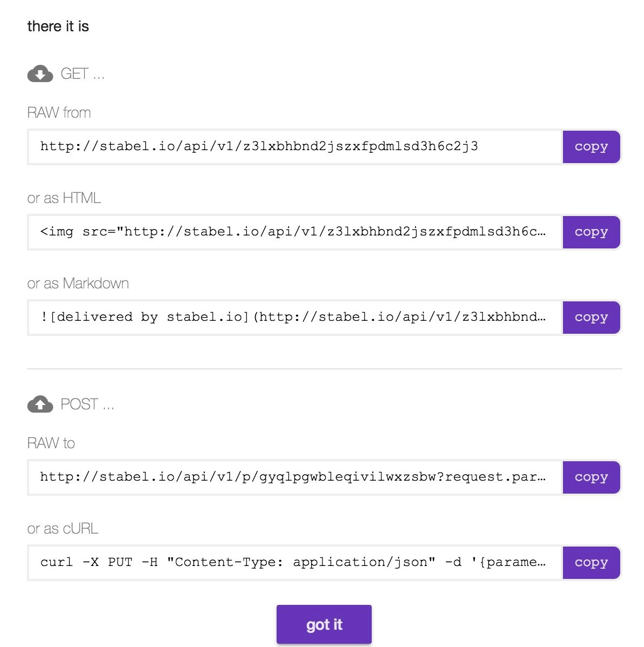
Task: Click the or as HTML label
Action: coord(64,198)
